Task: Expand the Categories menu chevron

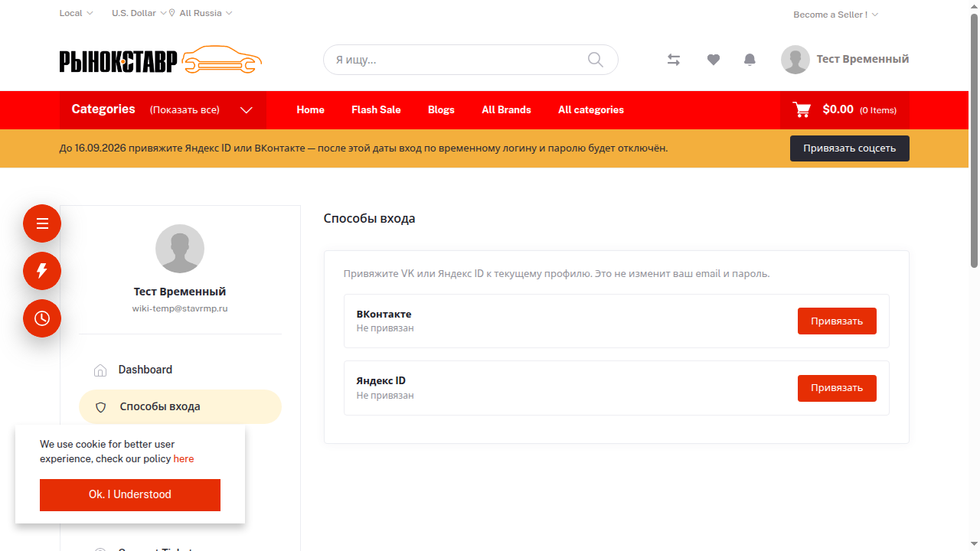Action: 247,110
